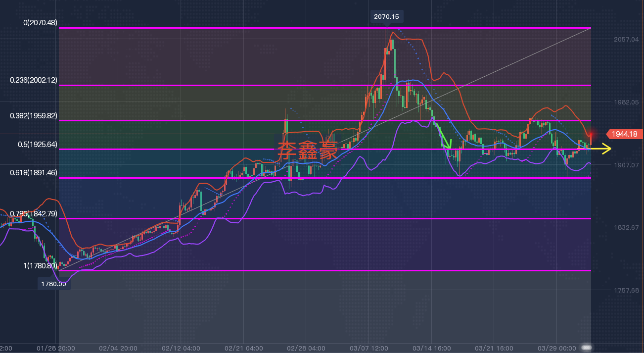Click the 02/21 04:00 time axis label
The width and height of the screenshot is (644, 353).
pyautogui.click(x=243, y=348)
